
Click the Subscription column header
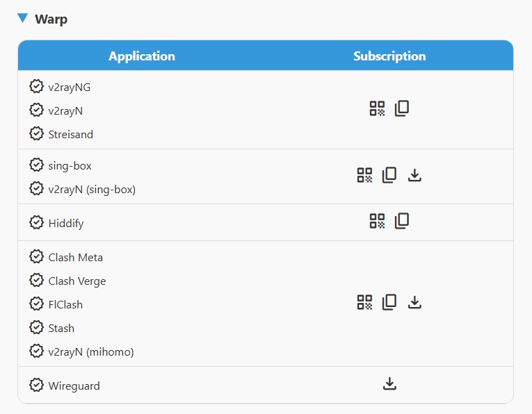click(x=389, y=56)
